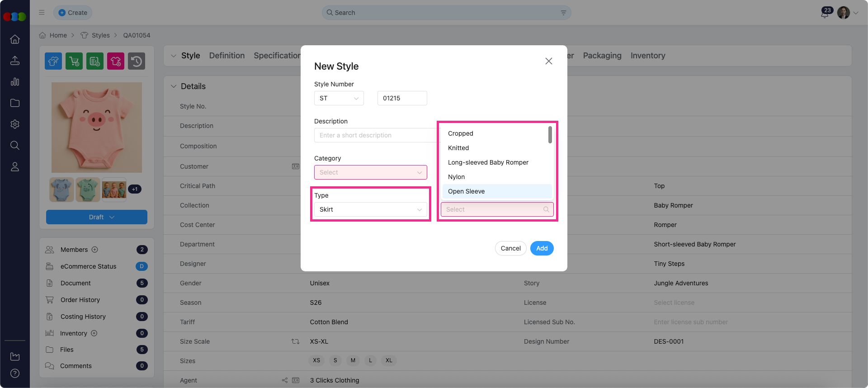
Task: Open the Draft status dropdown
Action: click(x=97, y=217)
